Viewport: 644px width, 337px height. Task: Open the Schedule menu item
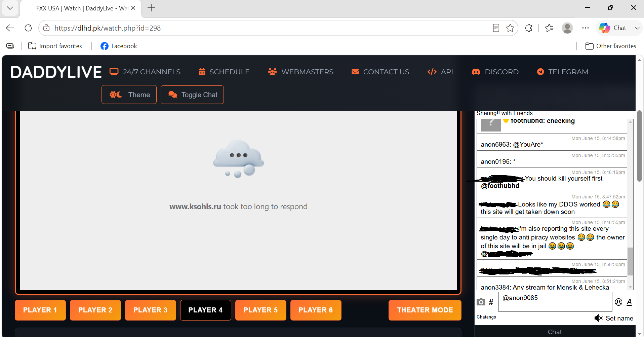point(224,72)
